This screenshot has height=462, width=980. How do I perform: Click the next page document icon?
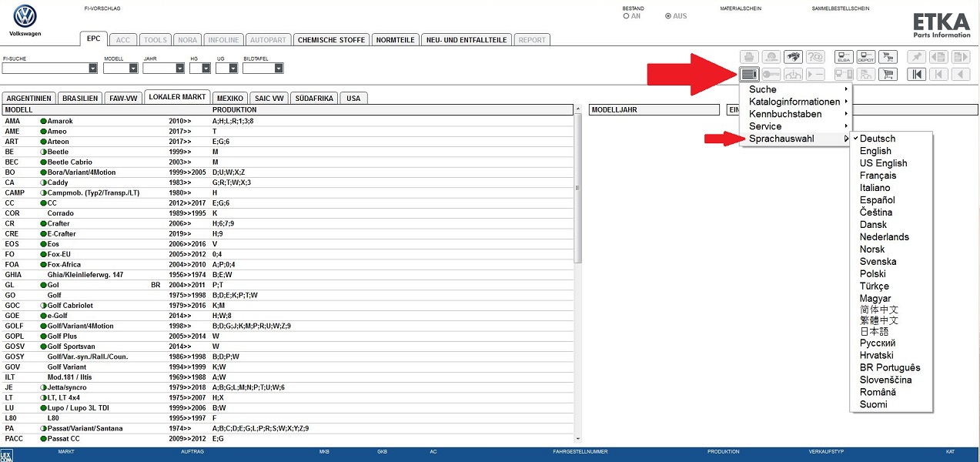pos(960,56)
